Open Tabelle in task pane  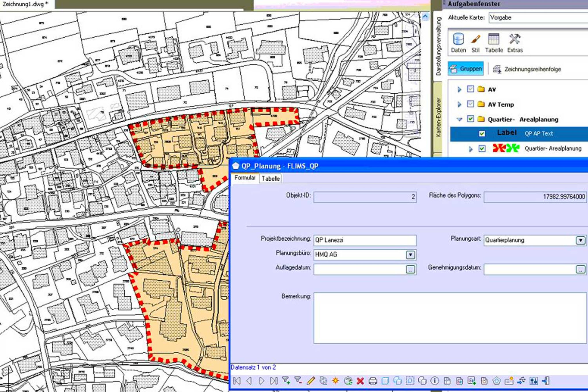point(494,43)
